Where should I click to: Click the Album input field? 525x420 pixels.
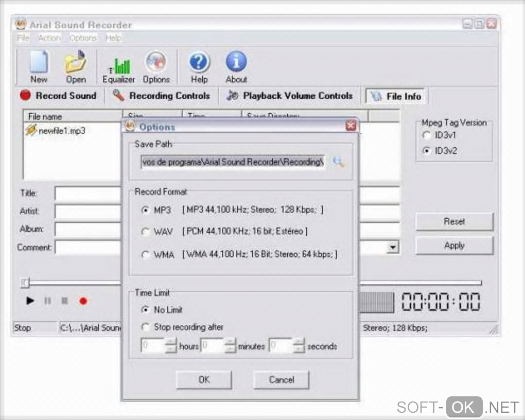click(x=88, y=230)
